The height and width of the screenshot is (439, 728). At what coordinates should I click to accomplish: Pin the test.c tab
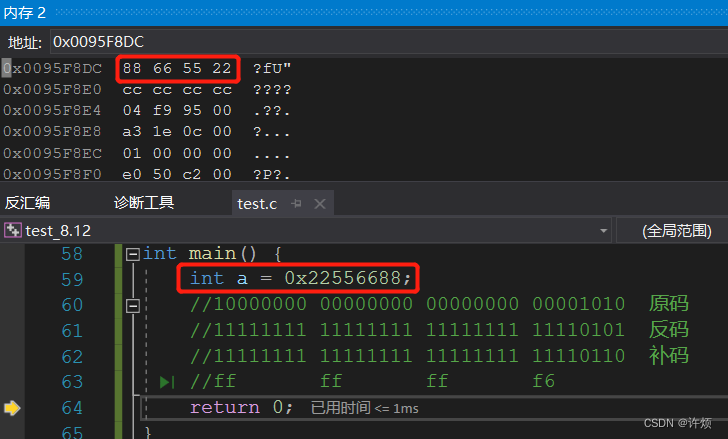pos(296,203)
